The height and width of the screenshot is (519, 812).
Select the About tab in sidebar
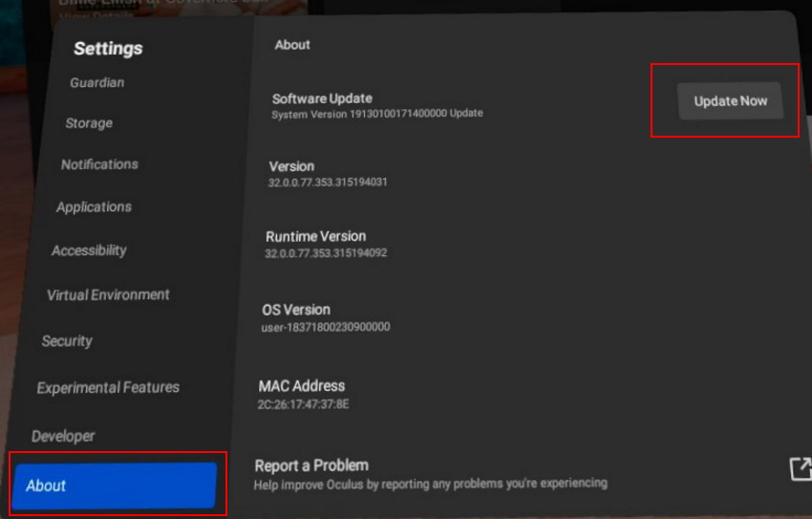point(115,486)
